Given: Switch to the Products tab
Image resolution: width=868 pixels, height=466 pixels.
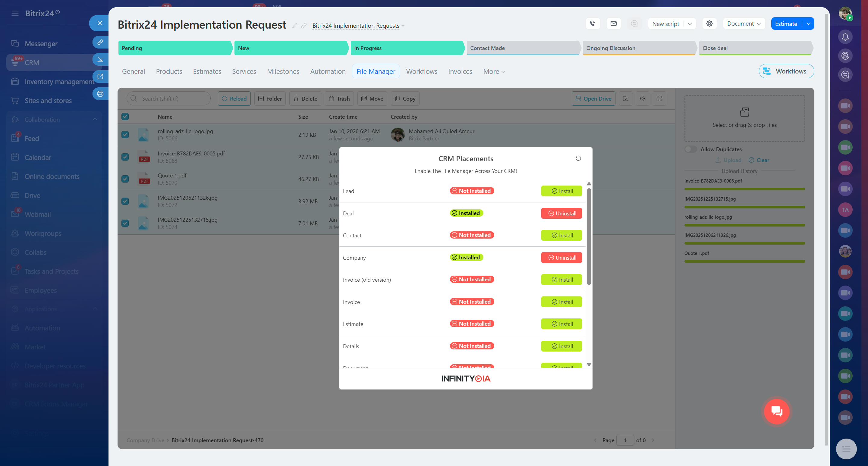Looking at the screenshot, I should [169, 71].
